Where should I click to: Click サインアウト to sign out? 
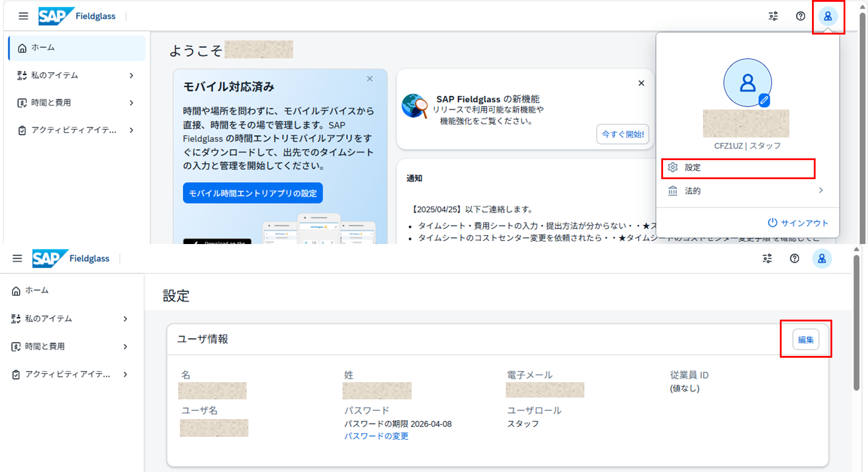pyautogui.click(x=798, y=223)
